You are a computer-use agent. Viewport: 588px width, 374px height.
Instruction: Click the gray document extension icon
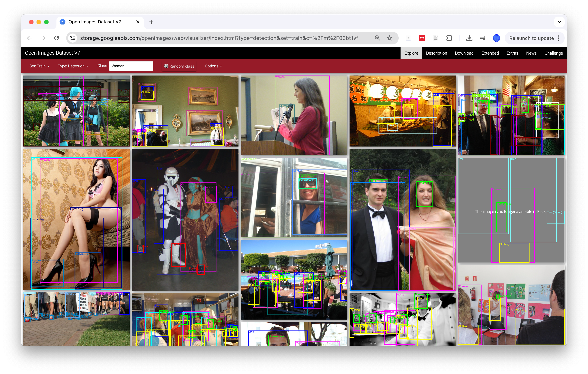pos(435,38)
